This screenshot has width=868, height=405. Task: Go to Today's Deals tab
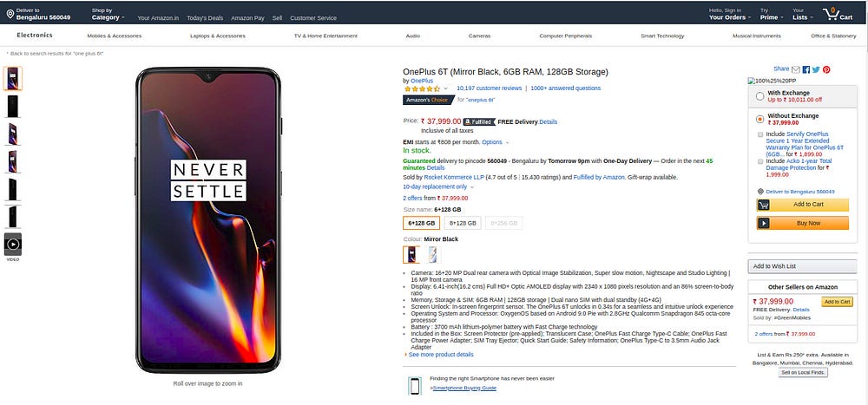(x=204, y=17)
